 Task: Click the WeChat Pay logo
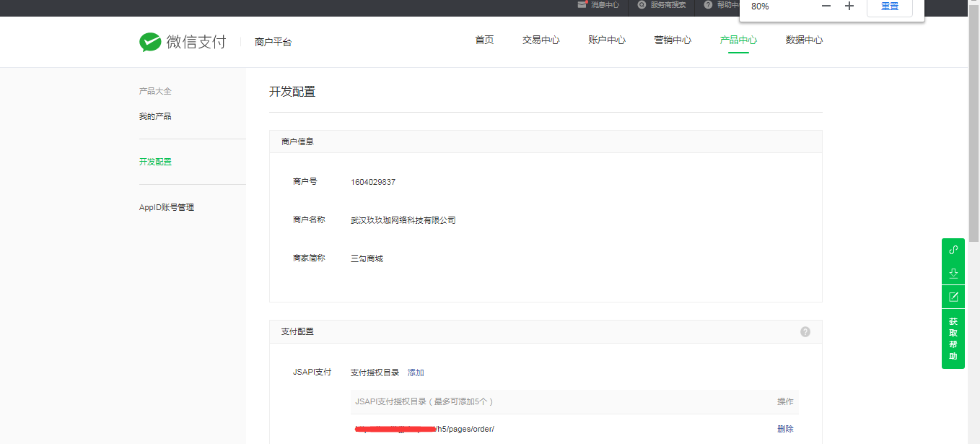pos(183,42)
